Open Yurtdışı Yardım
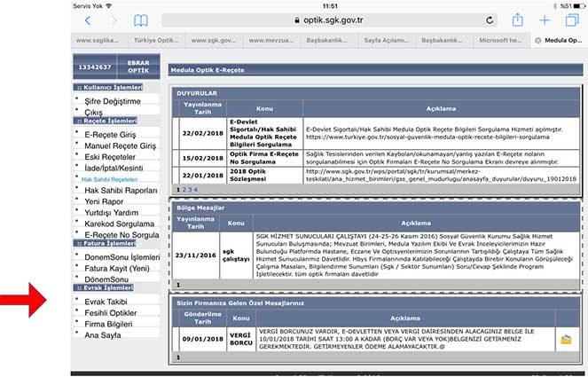Image resolution: width=588 pixels, height=377 pixels. coord(112,213)
